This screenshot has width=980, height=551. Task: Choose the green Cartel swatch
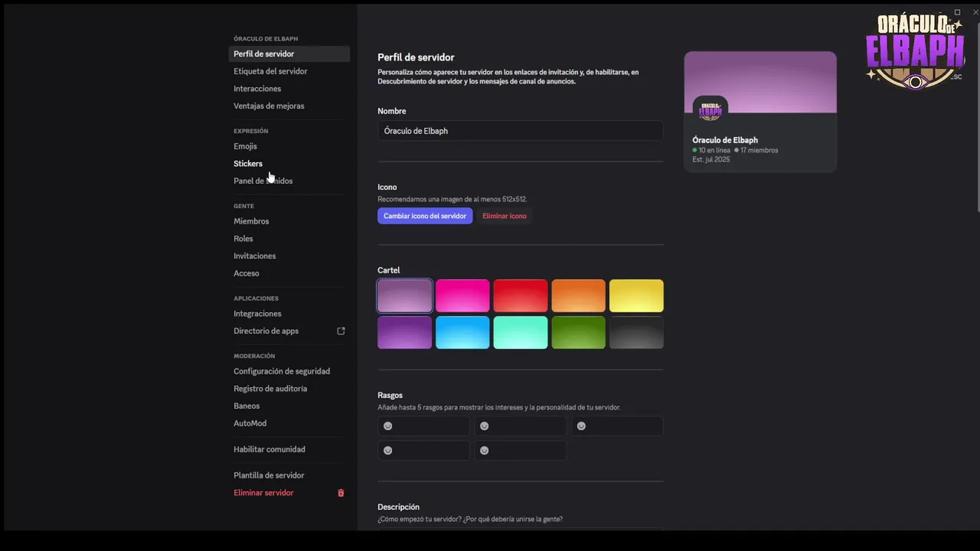pos(578,332)
